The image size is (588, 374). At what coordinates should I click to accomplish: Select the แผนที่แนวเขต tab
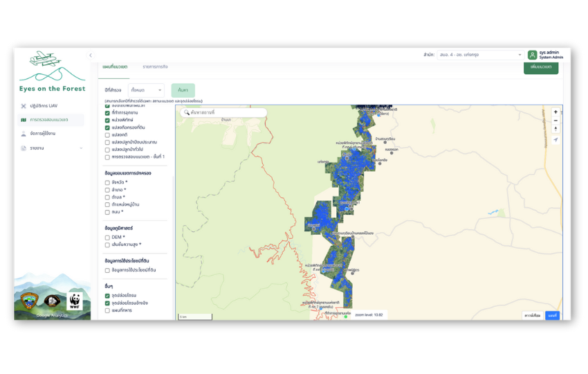pos(114,67)
